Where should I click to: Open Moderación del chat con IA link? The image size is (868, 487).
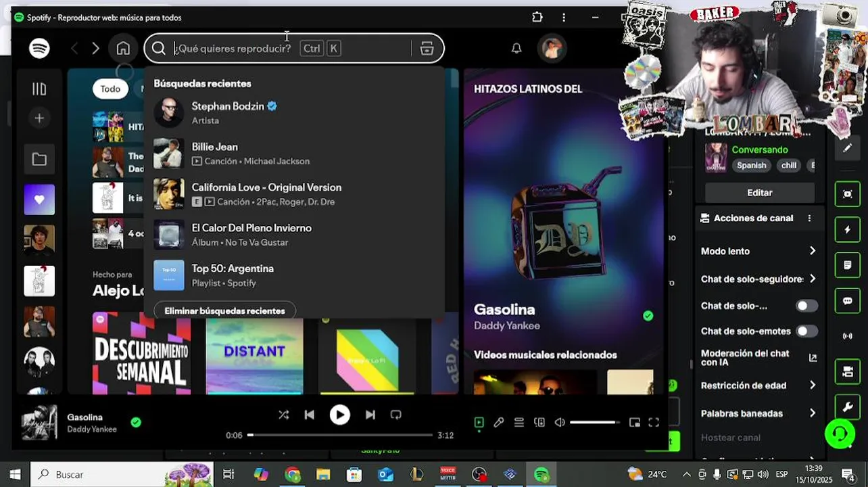click(x=813, y=358)
